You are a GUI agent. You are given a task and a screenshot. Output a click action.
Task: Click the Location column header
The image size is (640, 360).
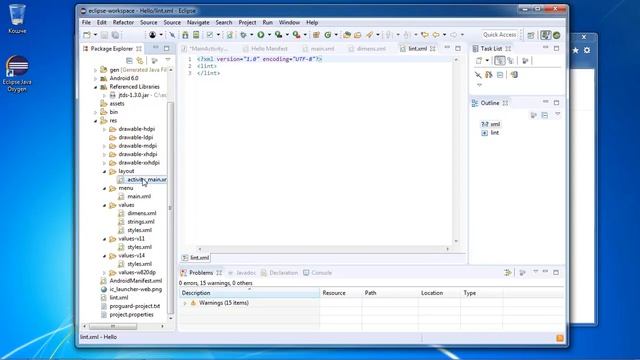(x=439, y=293)
